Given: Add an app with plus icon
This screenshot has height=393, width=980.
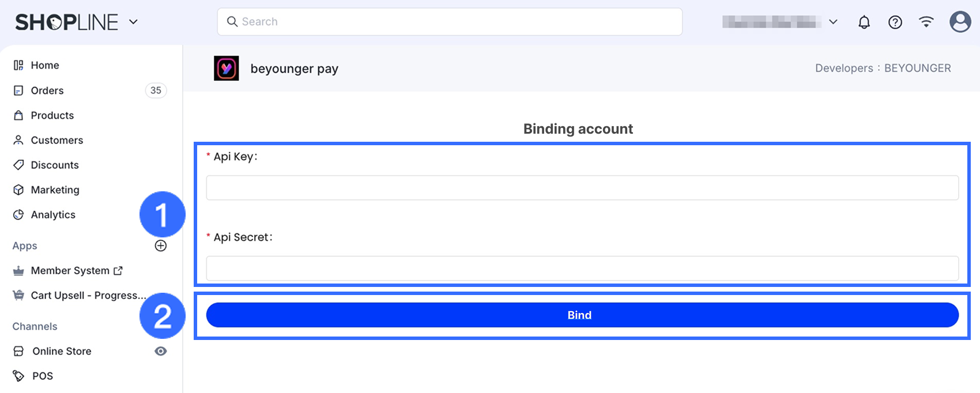Looking at the screenshot, I should pos(161,245).
